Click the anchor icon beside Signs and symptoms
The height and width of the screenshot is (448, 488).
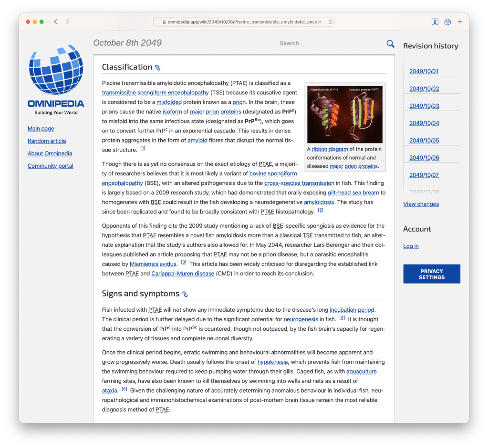pyautogui.click(x=184, y=294)
